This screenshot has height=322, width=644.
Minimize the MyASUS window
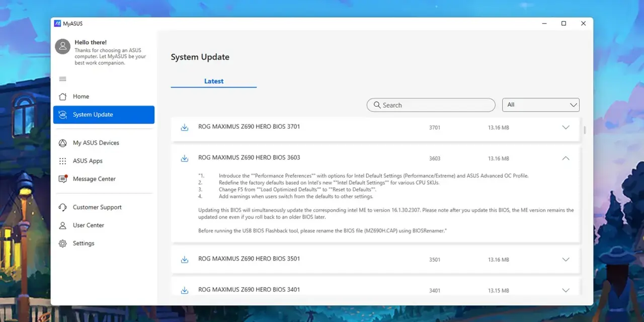pos(544,24)
